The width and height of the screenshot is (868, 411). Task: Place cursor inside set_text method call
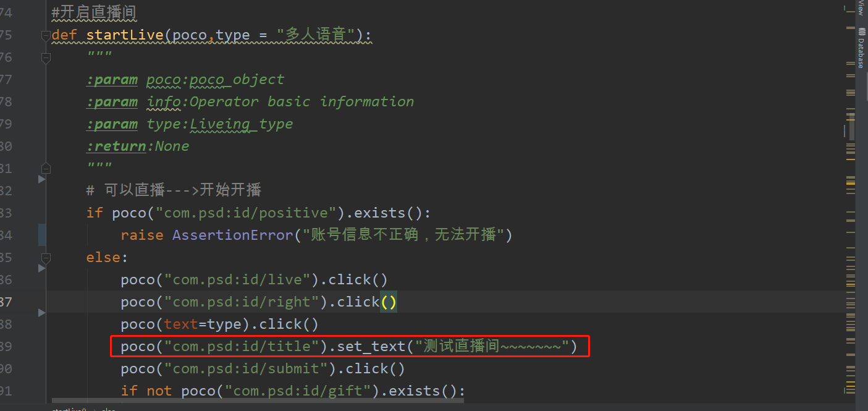[x=371, y=347]
